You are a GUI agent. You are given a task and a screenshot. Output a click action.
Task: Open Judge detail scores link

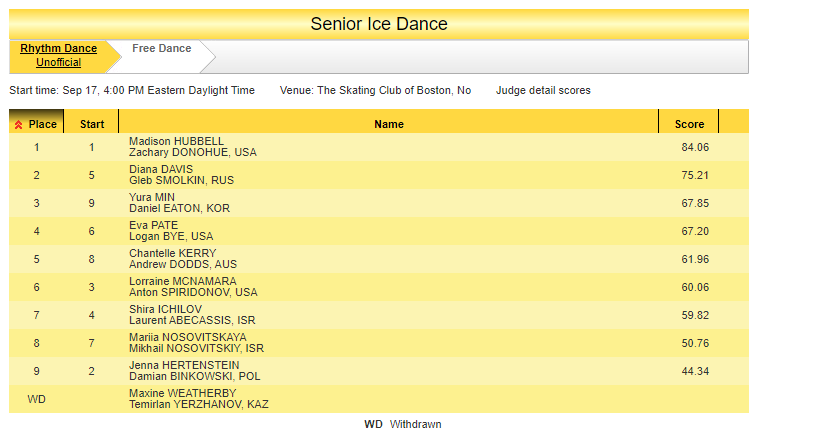pos(543,90)
